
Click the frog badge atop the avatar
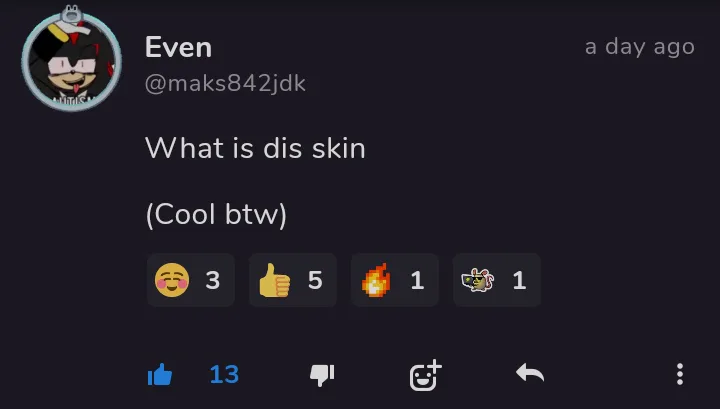pos(71,14)
